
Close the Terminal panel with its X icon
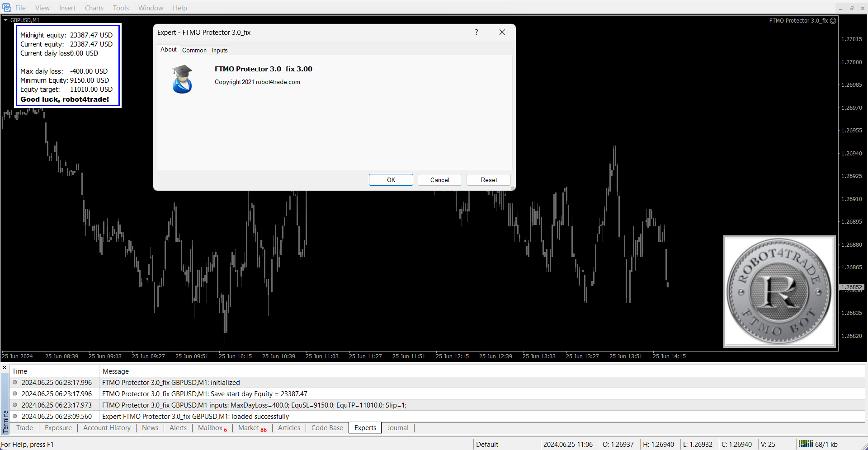[x=5, y=368]
